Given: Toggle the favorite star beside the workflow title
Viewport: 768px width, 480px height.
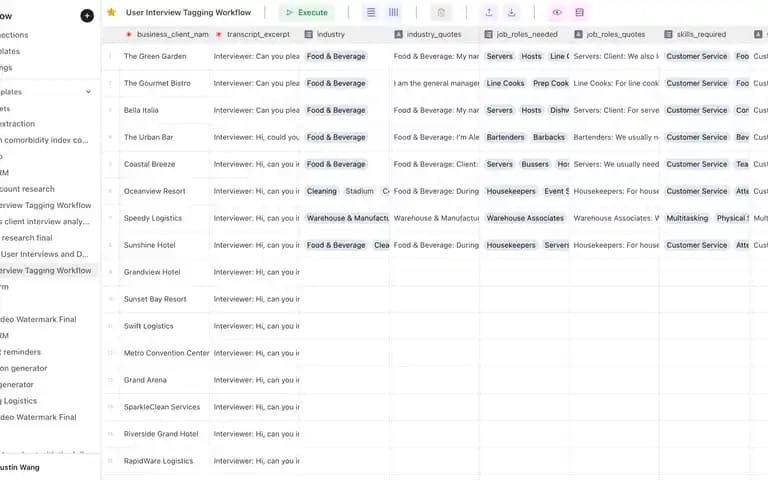Looking at the screenshot, I should pyautogui.click(x=112, y=12).
